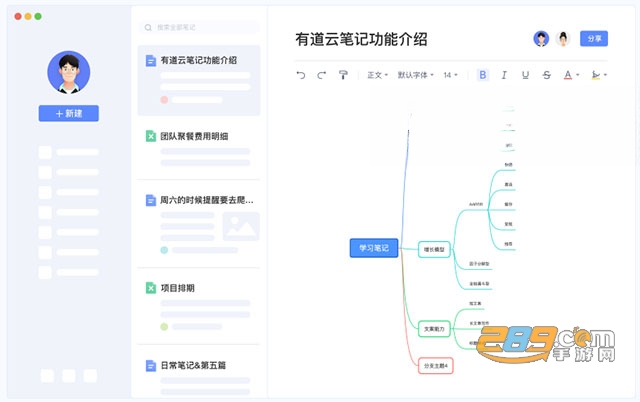
Task: Select the format painter tool
Action: click(343, 75)
